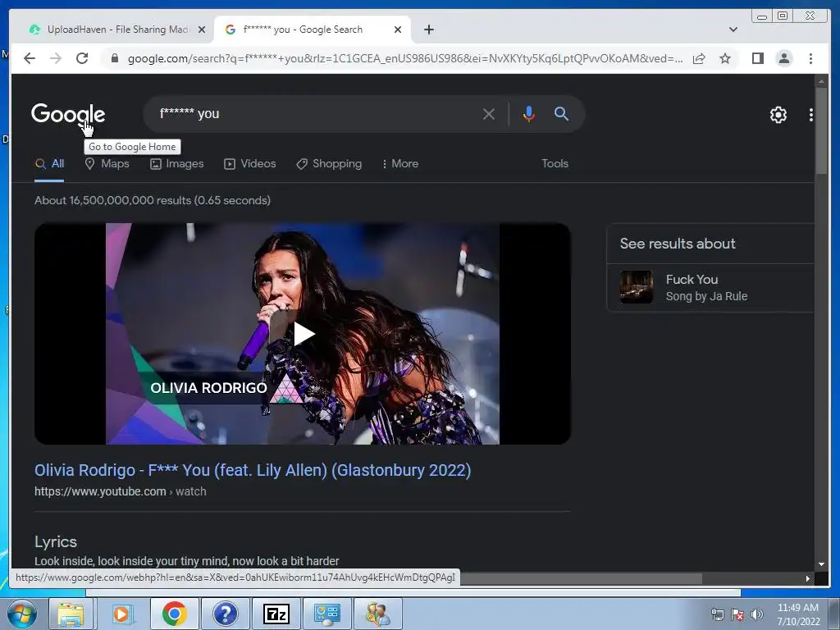Screen dimensions: 840x630
Task: Click the youtube.com watch URL text
Action: (120, 492)
